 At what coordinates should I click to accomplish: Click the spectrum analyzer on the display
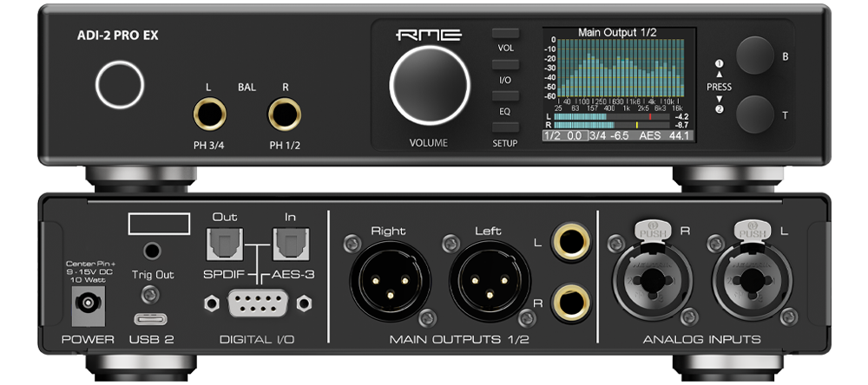point(620,68)
